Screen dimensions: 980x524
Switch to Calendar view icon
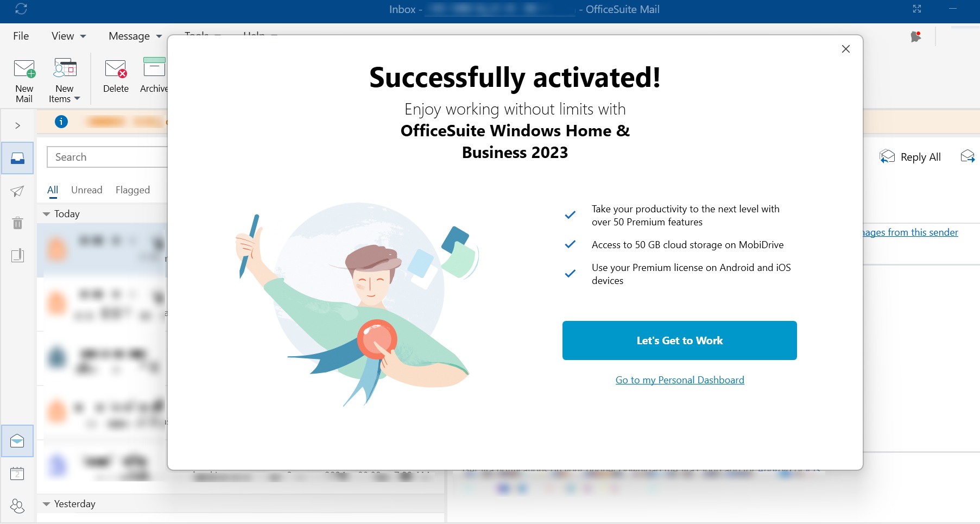click(x=17, y=474)
